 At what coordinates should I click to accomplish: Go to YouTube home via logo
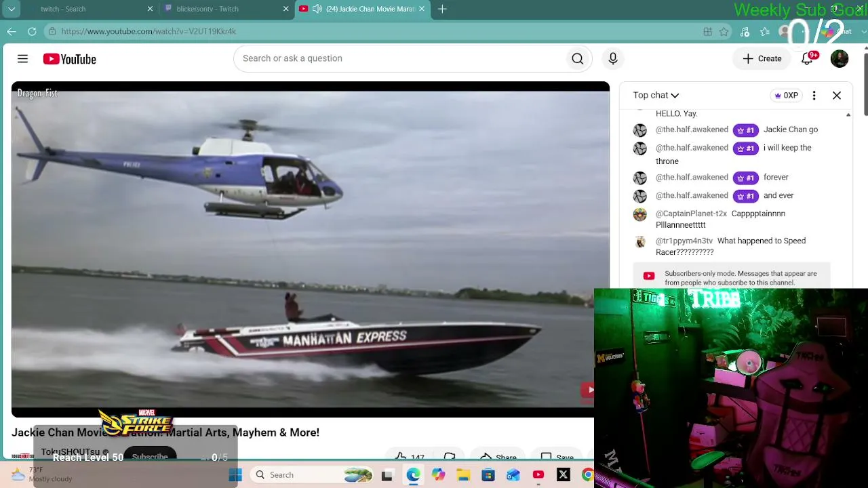[69, 59]
